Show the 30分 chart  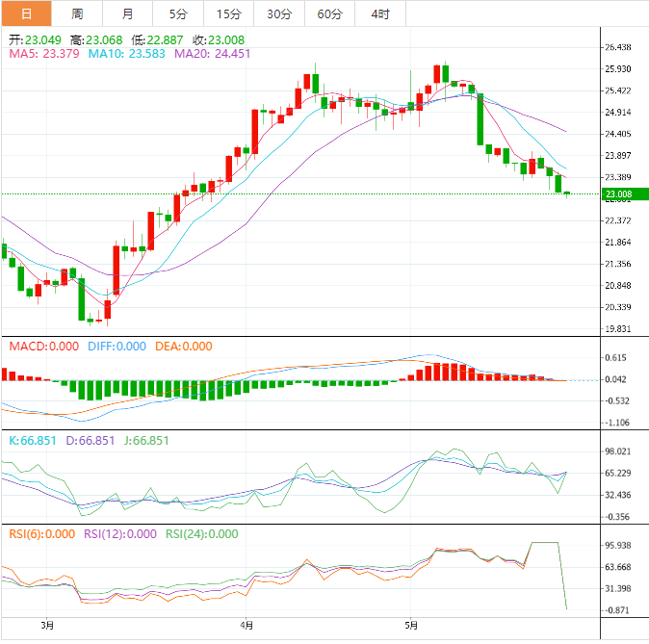(279, 13)
